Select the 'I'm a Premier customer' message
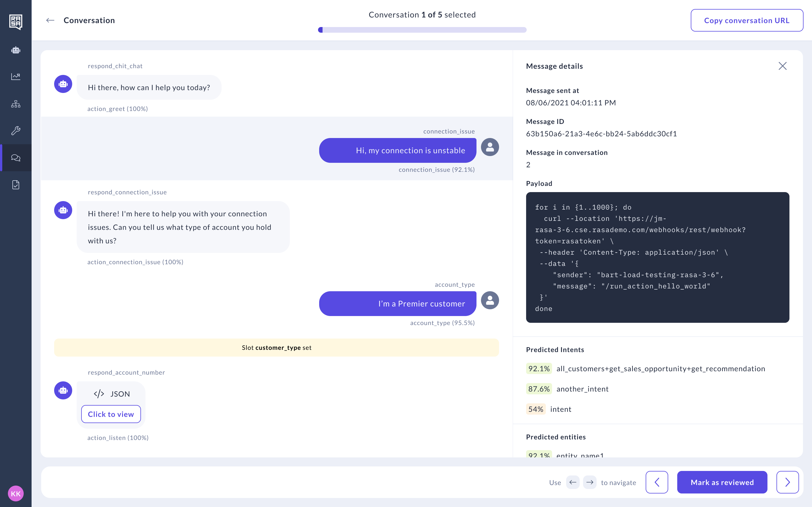Image resolution: width=812 pixels, height=507 pixels. coord(397,303)
